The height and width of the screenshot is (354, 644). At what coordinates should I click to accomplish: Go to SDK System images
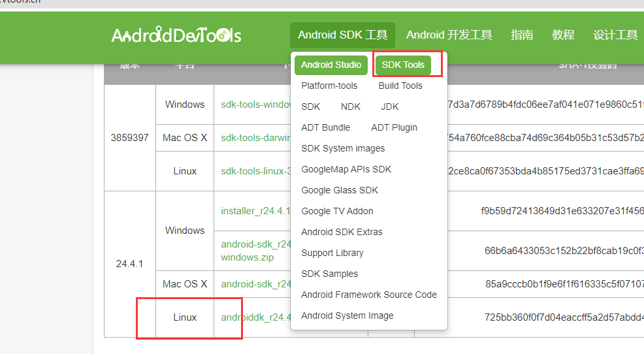coord(343,148)
